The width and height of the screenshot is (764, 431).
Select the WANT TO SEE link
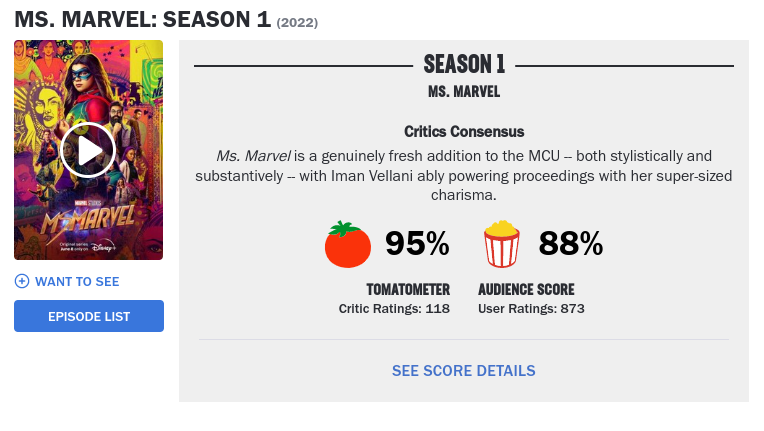pyautogui.click(x=77, y=281)
